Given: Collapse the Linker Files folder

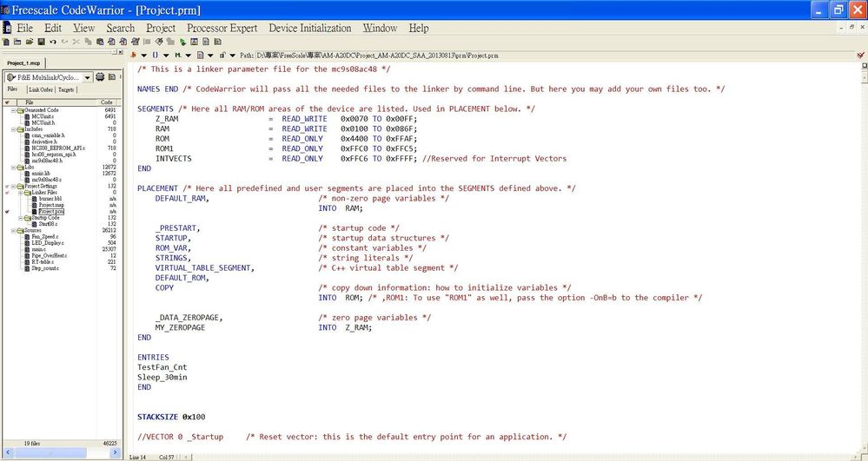Looking at the screenshot, I should tap(21, 193).
